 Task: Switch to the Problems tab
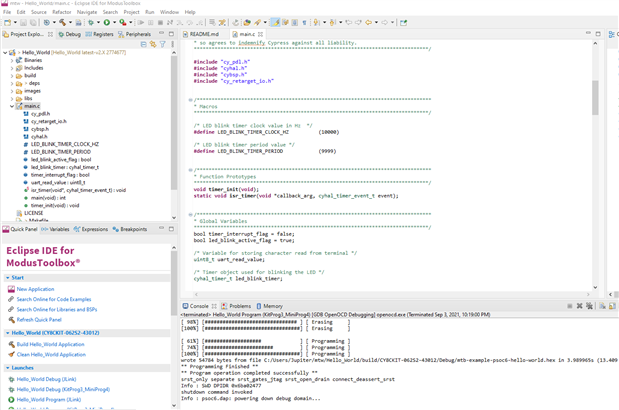(x=236, y=306)
